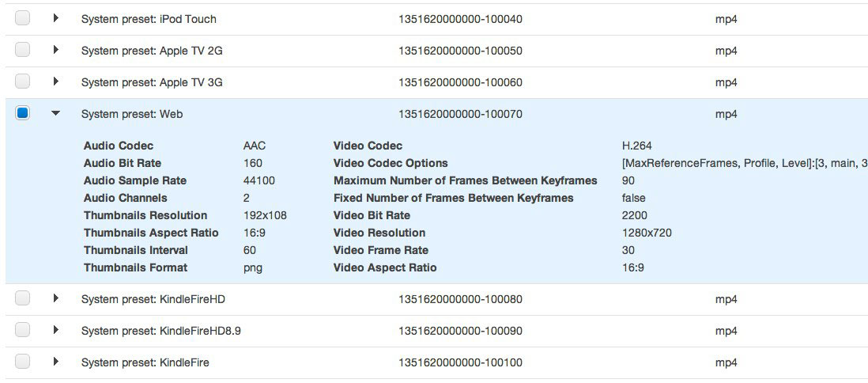Viewport: 868px width, 383px height.
Task: Tick the Apple TV 3G preset checkbox
Action: [x=22, y=82]
